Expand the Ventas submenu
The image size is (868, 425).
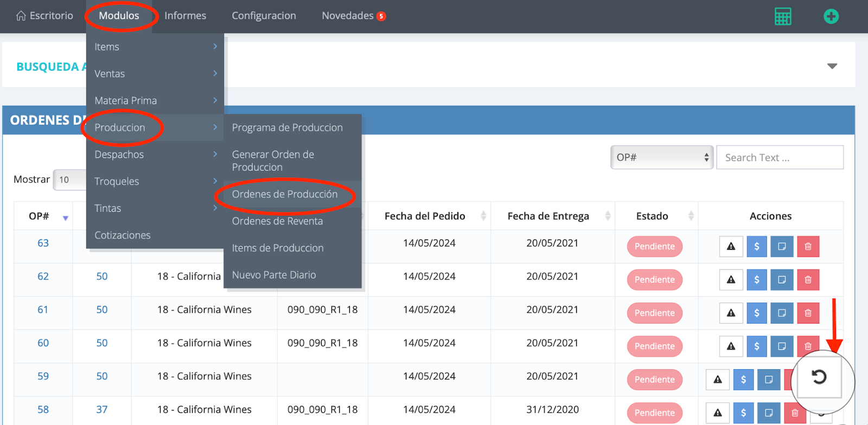tap(155, 74)
